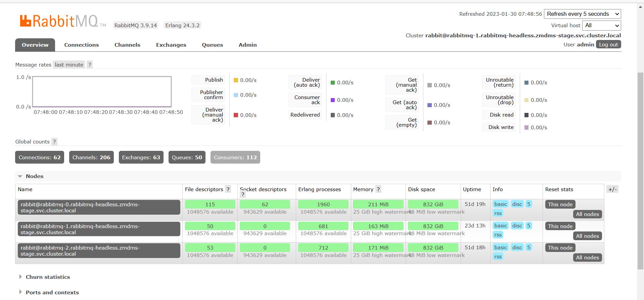Toggle the Disk write rate series
Viewport: 644px width, 300px height.
click(501, 127)
